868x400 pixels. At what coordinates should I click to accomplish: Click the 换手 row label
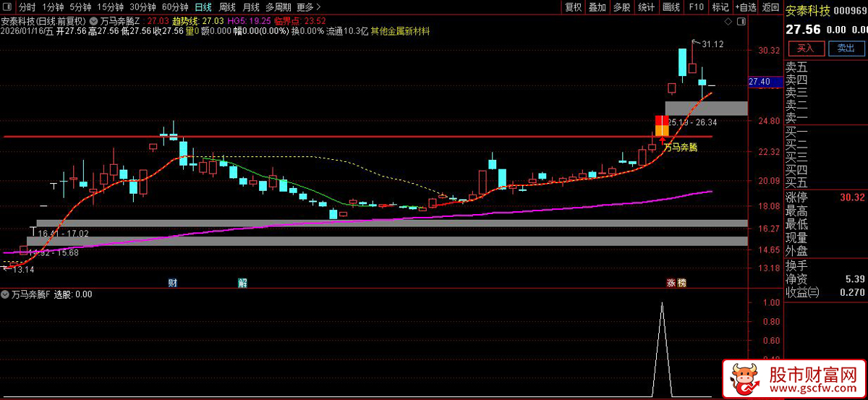coord(796,265)
